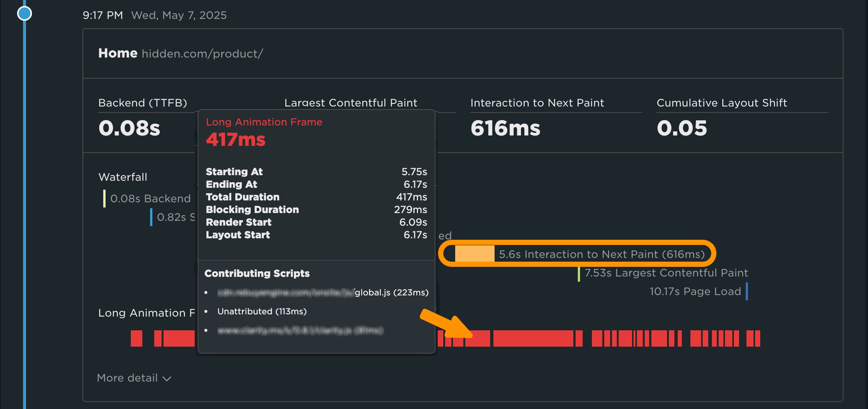Click the Home page title

pos(118,53)
